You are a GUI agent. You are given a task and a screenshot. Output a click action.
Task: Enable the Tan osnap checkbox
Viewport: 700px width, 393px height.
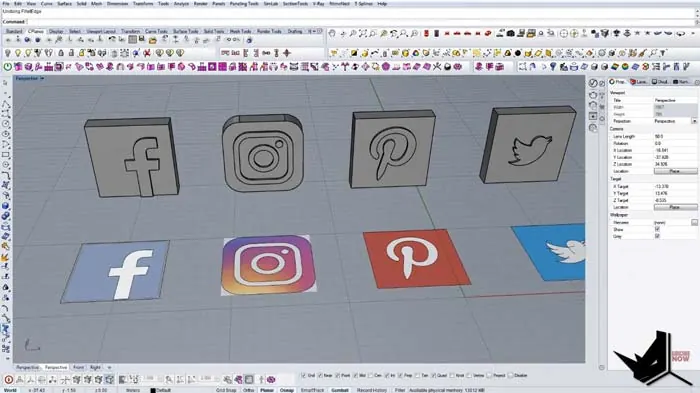click(x=417, y=376)
